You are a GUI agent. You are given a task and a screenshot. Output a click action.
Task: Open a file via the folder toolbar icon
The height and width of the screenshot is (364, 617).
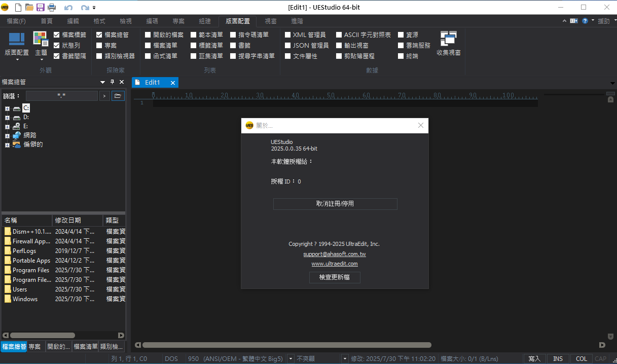click(30, 7)
